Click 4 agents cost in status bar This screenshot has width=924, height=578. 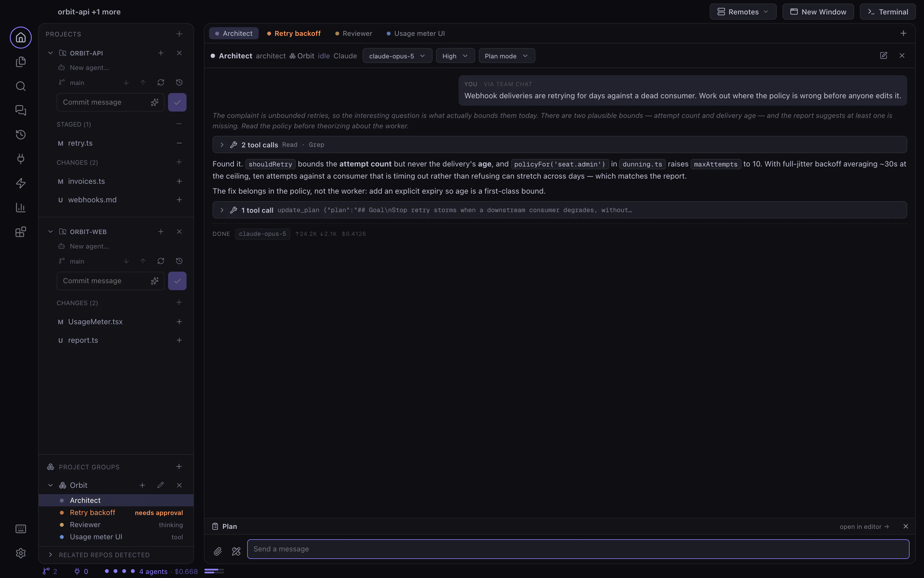click(168, 572)
